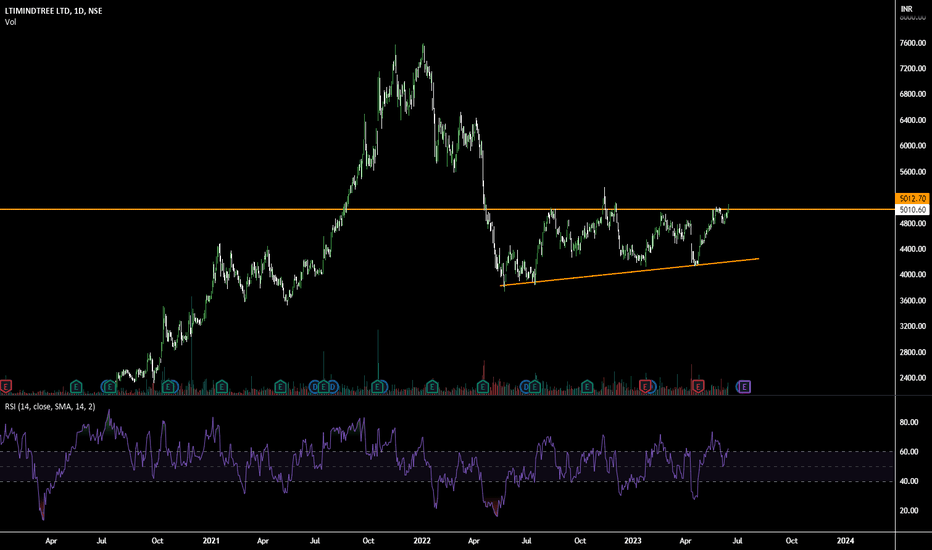Open the green earnings marker at October 2020
932x550 pixels.
(x=169, y=387)
